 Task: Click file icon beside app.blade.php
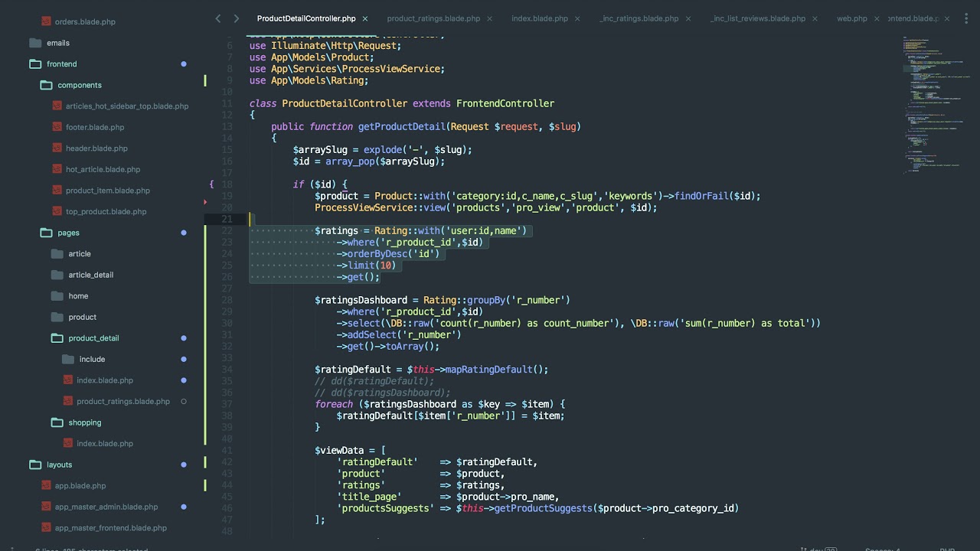47,485
